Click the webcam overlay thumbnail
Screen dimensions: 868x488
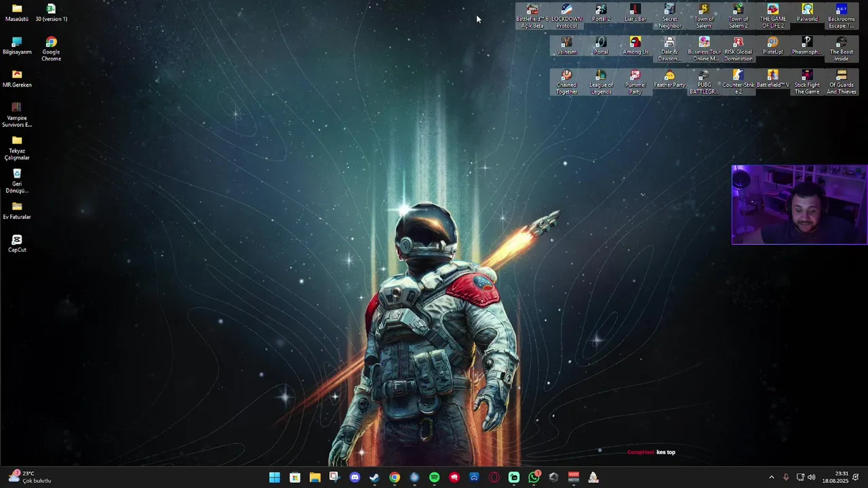pos(800,205)
